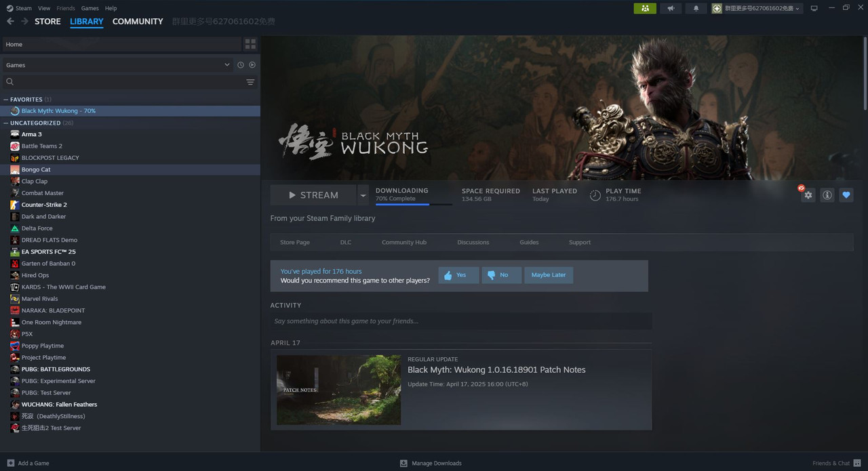Screen dimensions: 868x471
Task: Click the Manage Downloads icon
Action: [x=403, y=463]
